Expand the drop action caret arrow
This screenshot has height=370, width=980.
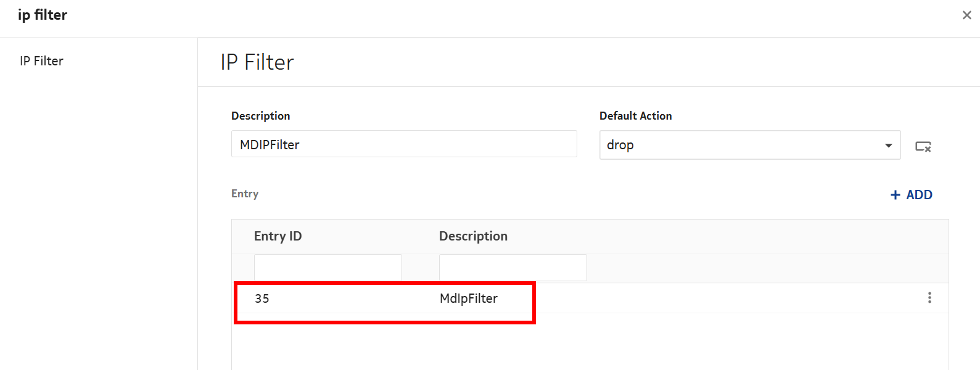tap(888, 146)
